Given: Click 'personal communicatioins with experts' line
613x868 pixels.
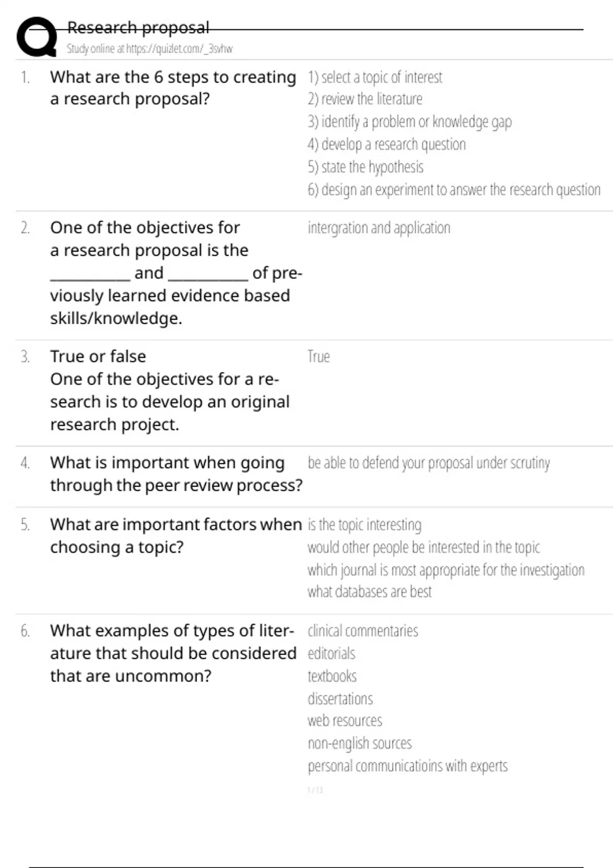Looking at the screenshot, I should point(407,766).
